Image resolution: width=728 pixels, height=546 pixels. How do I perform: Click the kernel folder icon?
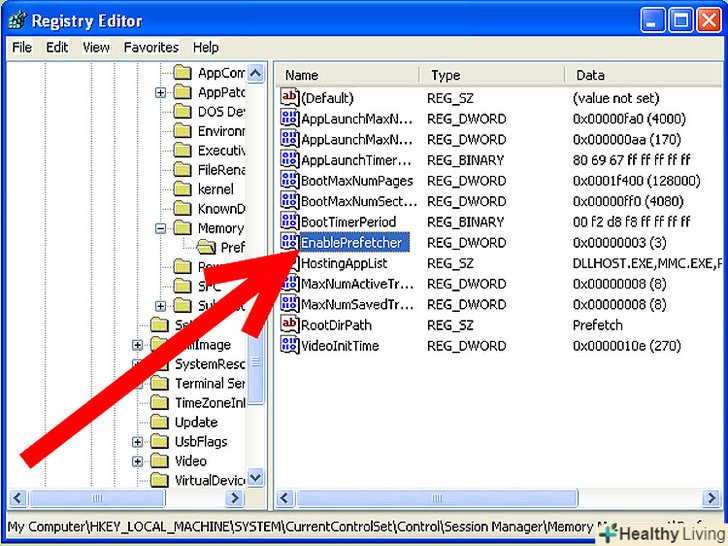tap(182, 189)
